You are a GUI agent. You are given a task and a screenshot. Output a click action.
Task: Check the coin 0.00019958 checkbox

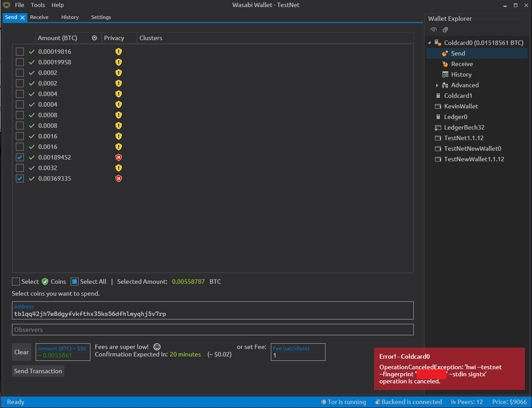pyautogui.click(x=20, y=62)
